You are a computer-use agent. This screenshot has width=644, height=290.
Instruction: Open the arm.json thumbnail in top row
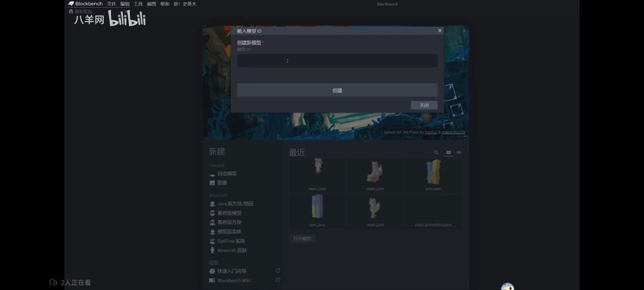click(x=433, y=175)
